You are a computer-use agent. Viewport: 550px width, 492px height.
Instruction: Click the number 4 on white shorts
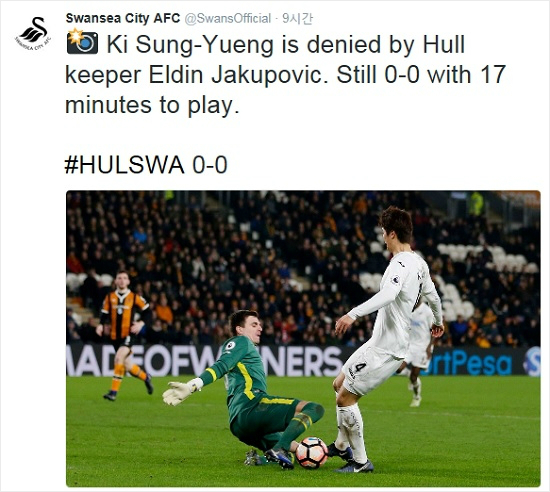(360, 368)
